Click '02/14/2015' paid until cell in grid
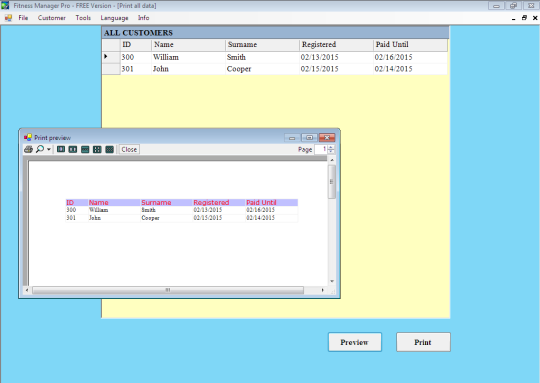 click(x=410, y=69)
